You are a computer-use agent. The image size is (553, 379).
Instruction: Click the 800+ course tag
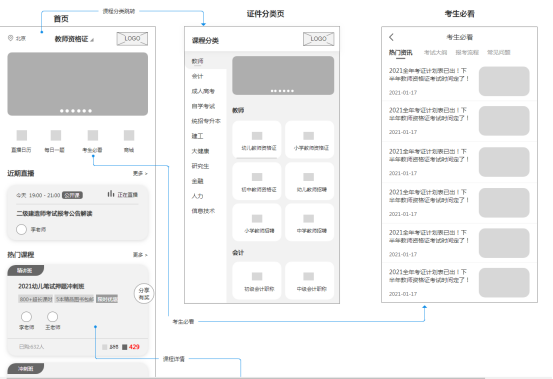(35, 299)
